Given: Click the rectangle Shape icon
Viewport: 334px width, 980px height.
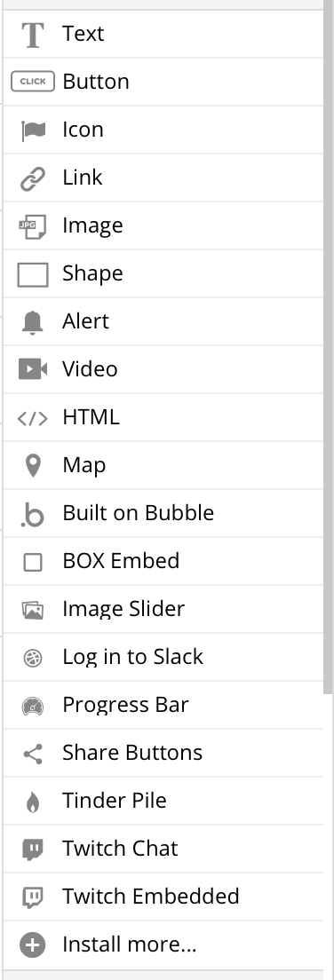Looking at the screenshot, I should click(33, 274).
